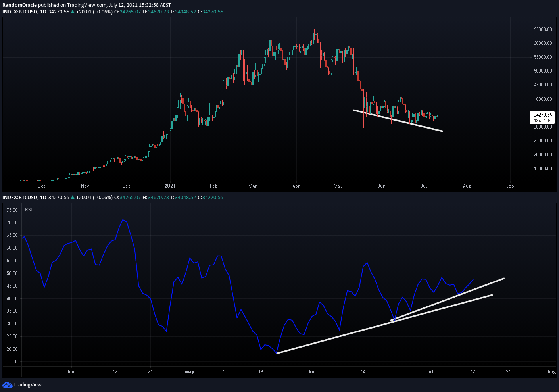Select the white trendline on the price chart
559x392 pixels.
pos(398,120)
